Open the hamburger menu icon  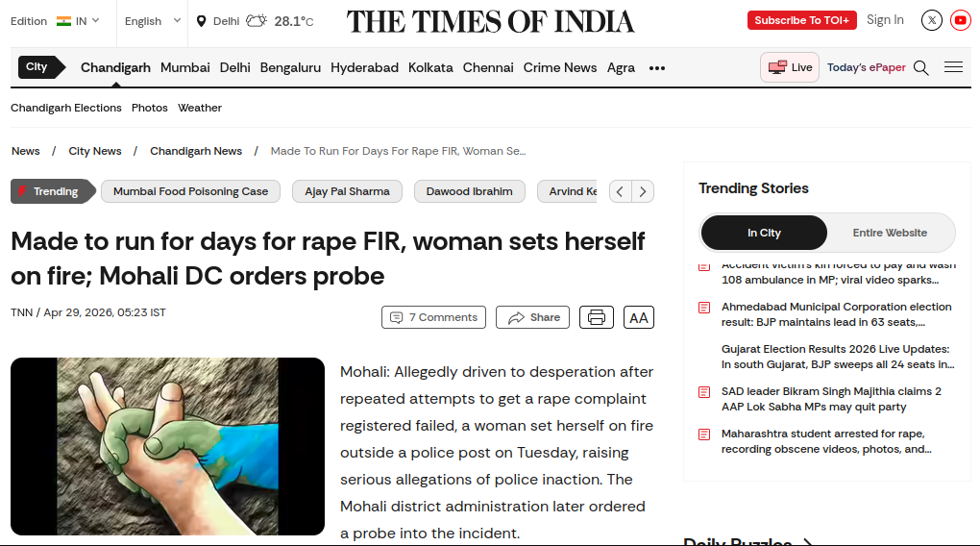point(953,67)
